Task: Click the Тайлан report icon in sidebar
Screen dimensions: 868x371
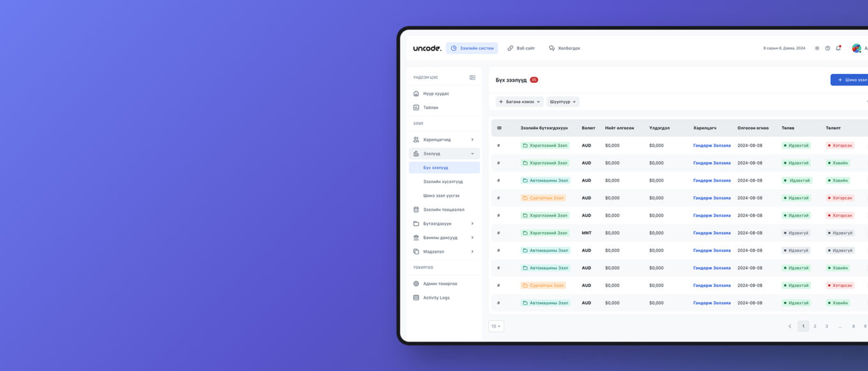Action: pyautogui.click(x=416, y=108)
